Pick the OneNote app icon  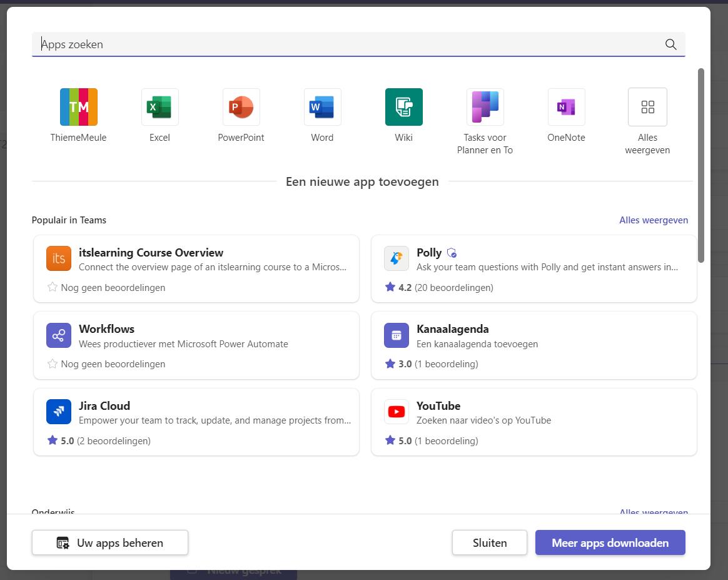coord(567,107)
